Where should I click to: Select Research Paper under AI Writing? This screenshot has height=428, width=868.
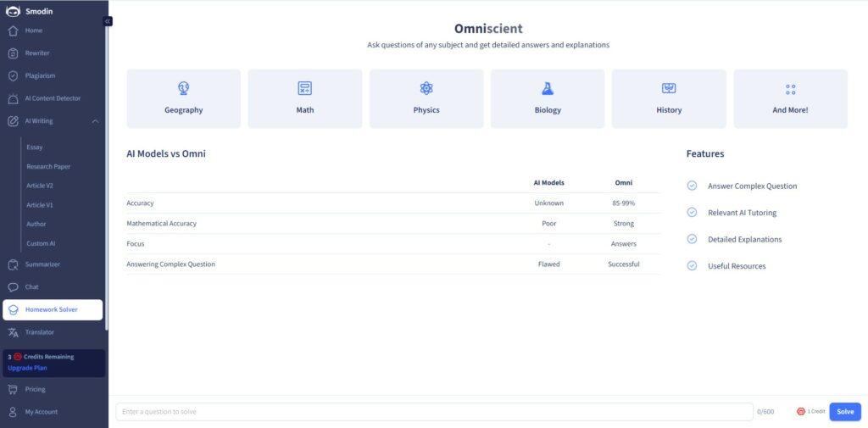click(x=48, y=167)
